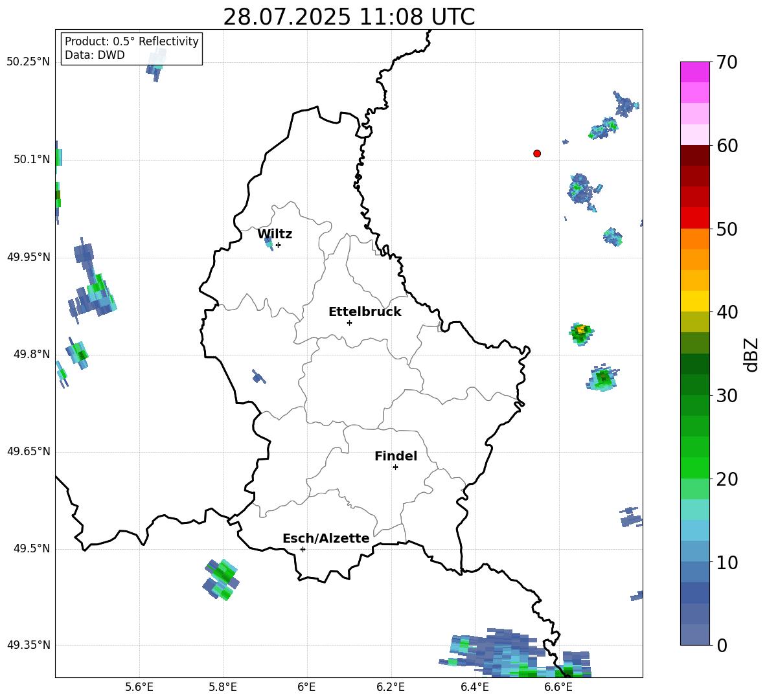767x700 pixels.
Task: Click the dark red 60 dBZ colorbar segment
Action: (x=694, y=155)
